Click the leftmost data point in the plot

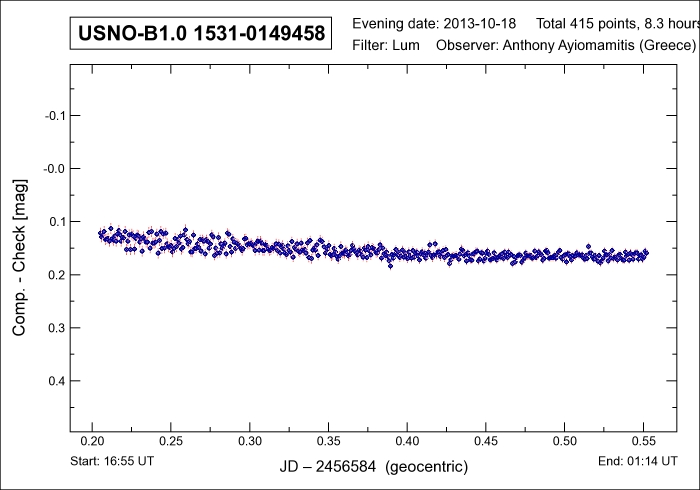pyautogui.click(x=101, y=233)
